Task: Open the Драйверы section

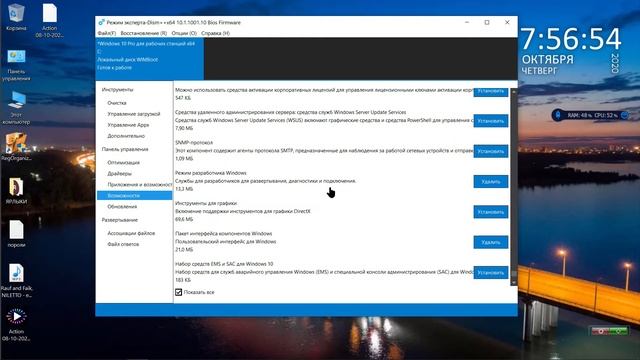Action: click(120, 173)
